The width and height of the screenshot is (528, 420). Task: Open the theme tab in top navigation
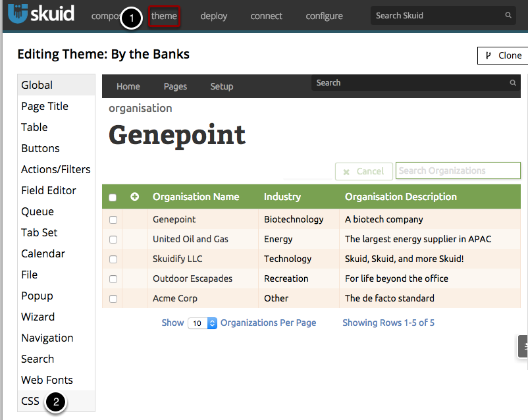pos(164,16)
